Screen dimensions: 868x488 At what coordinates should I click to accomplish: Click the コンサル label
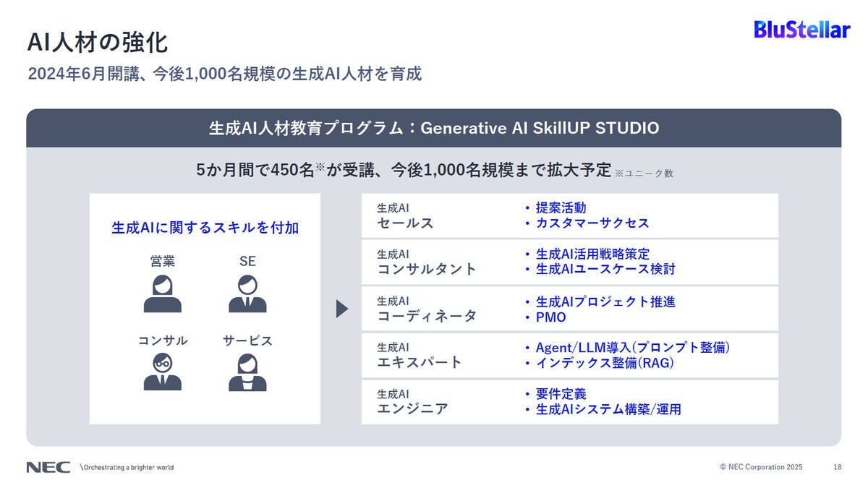point(163,341)
